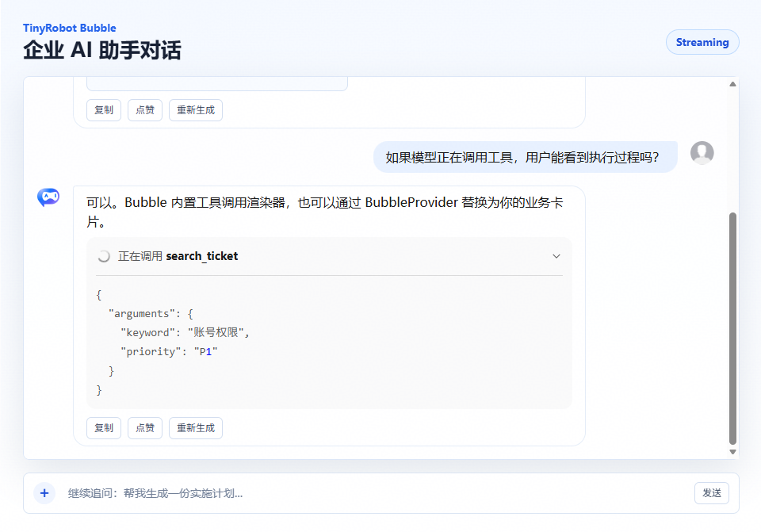Click the TinyRobot Bubble title text
Screen dimensions: 761x532
(x=70, y=29)
